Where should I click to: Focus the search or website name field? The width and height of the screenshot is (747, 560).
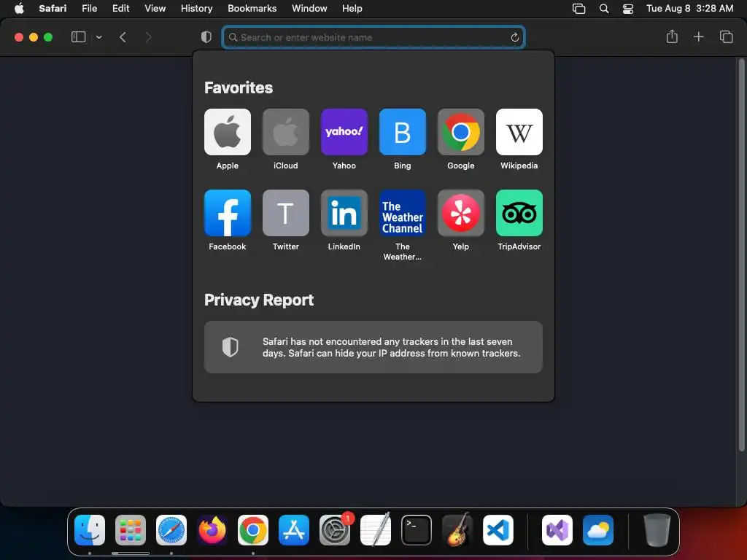tap(373, 37)
